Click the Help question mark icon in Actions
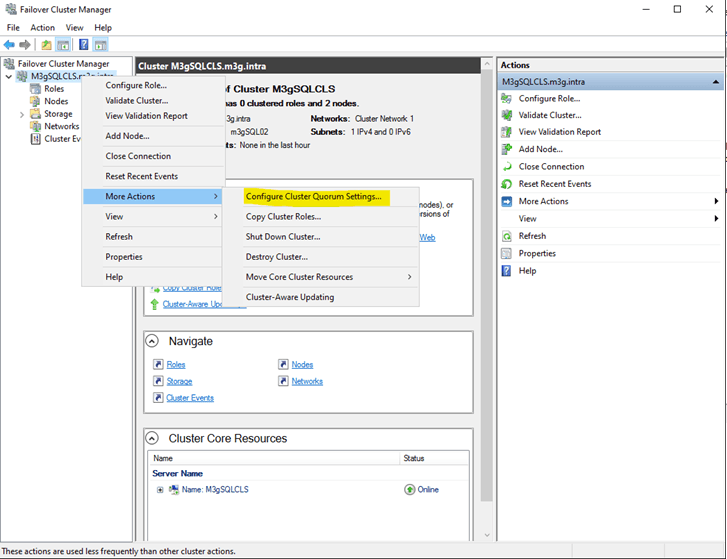 coord(506,271)
